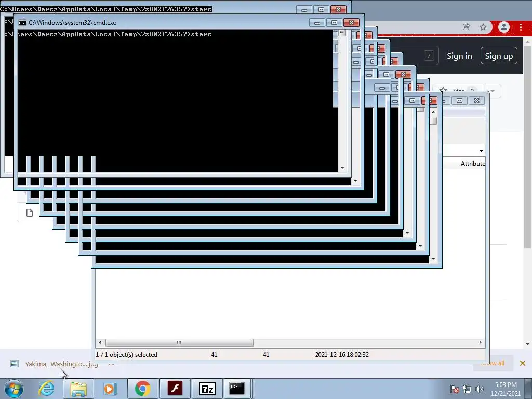
Task: Click the Sign up button
Action: coord(499,56)
